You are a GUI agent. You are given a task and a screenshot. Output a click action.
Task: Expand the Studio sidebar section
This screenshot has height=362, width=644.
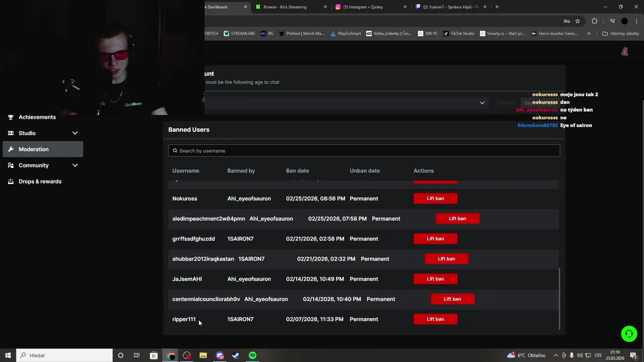point(75,133)
